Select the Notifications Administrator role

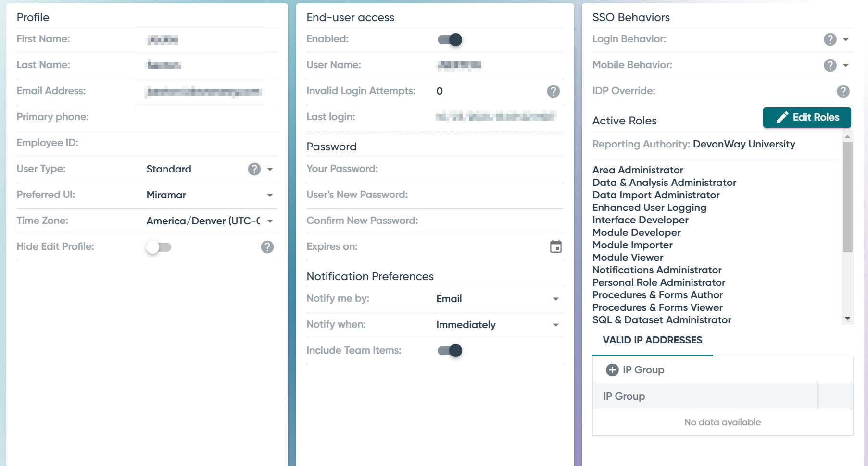(x=657, y=270)
